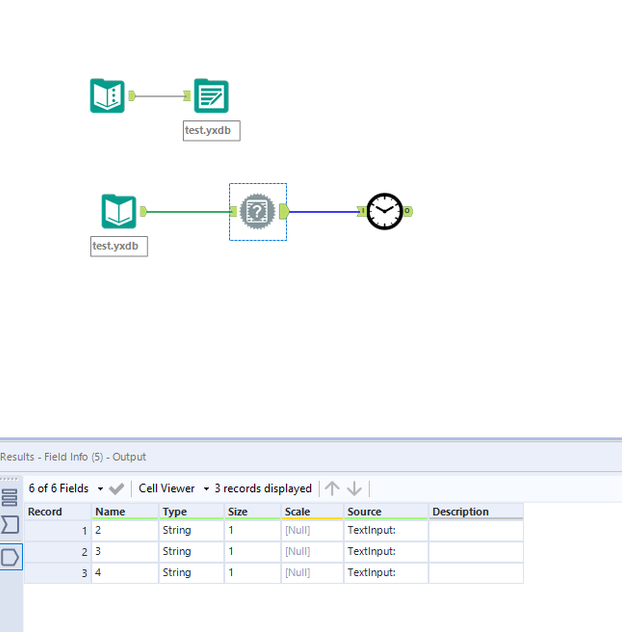
Task: Select the green connection line to Field Info
Action: pos(189,212)
